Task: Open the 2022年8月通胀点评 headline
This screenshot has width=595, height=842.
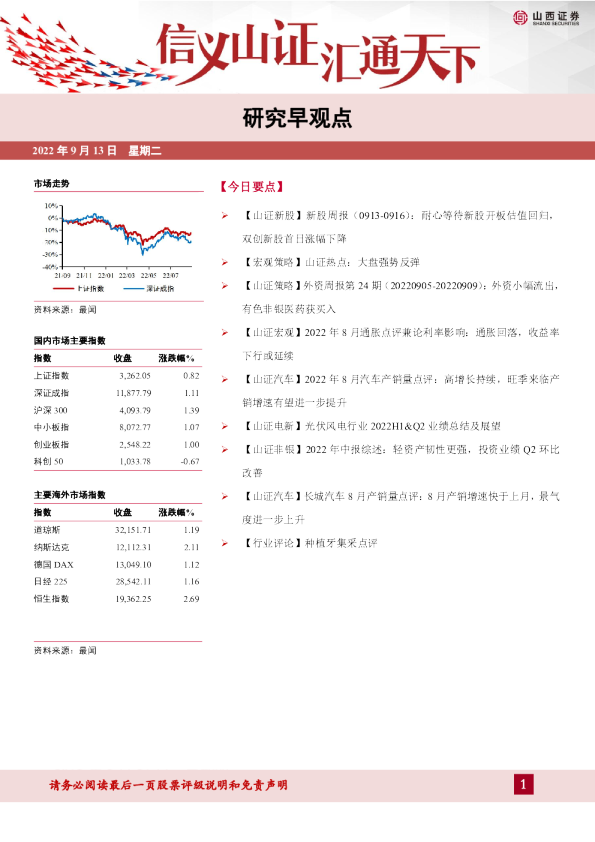Action: point(400,344)
